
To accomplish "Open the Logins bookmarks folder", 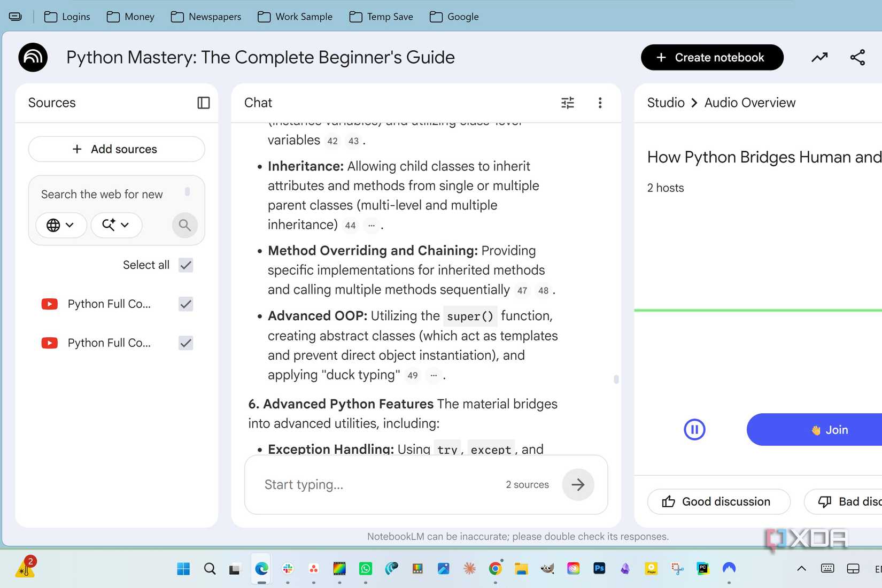I will point(67,17).
